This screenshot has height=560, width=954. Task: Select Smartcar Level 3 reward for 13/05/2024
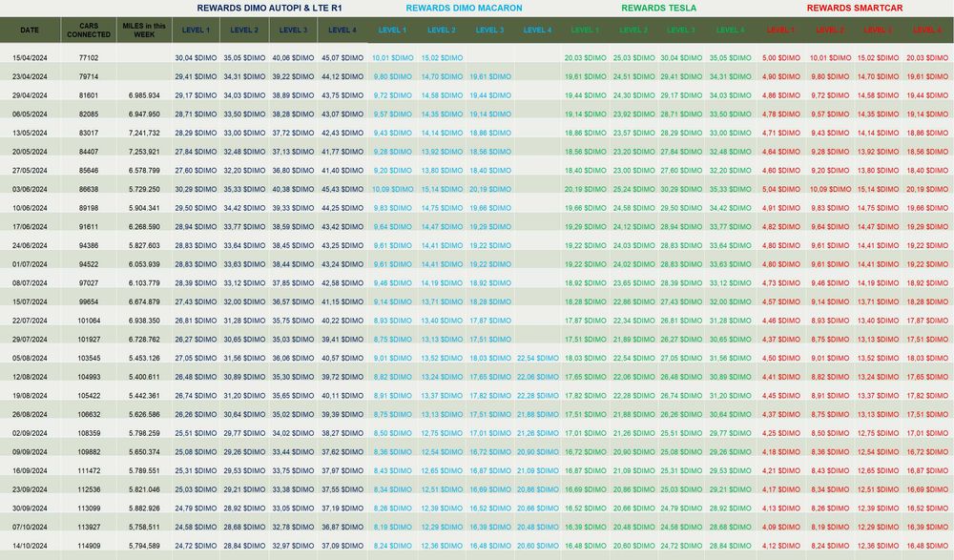pos(879,134)
